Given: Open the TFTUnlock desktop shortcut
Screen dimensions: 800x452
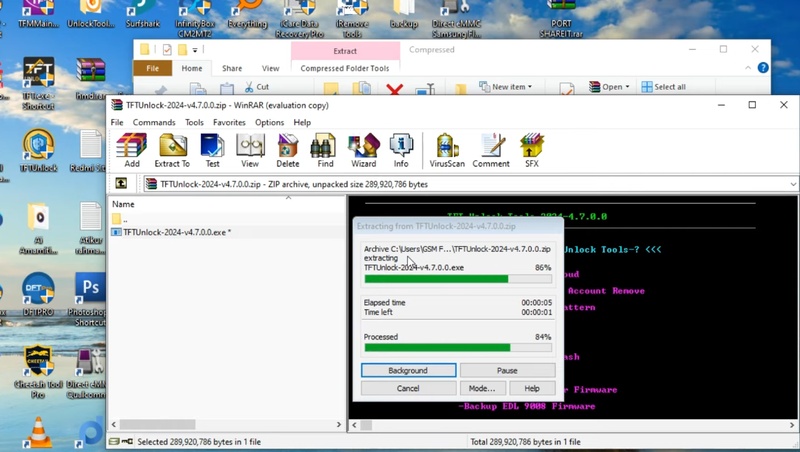Looking at the screenshot, I should (38, 151).
